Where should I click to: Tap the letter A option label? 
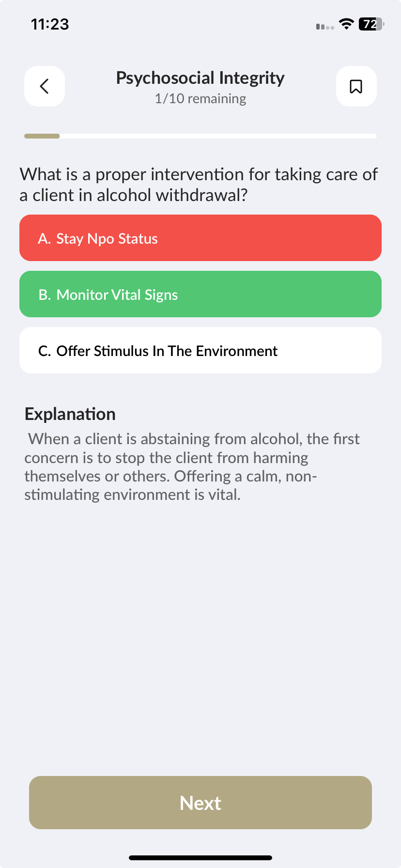[x=44, y=238]
